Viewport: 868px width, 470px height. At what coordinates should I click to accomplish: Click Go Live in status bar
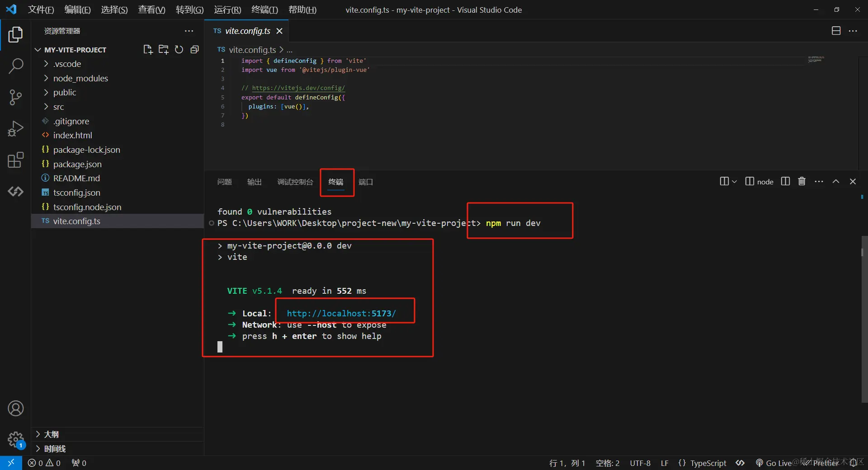tap(774, 463)
